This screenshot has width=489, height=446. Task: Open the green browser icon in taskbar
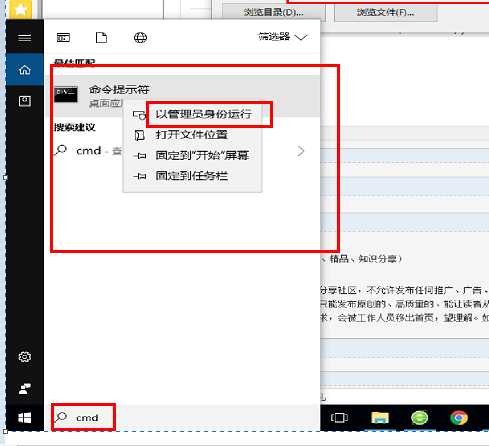[419, 418]
